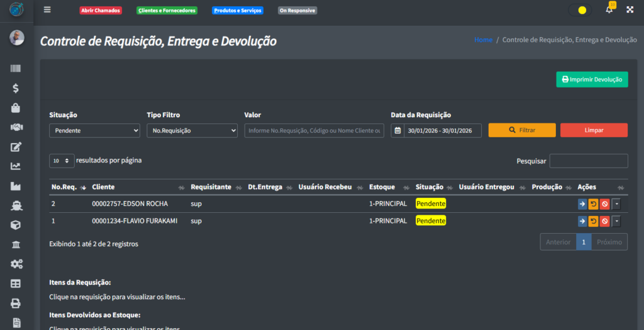Enter fullscreen with the expand arrows icon

[630, 10]
